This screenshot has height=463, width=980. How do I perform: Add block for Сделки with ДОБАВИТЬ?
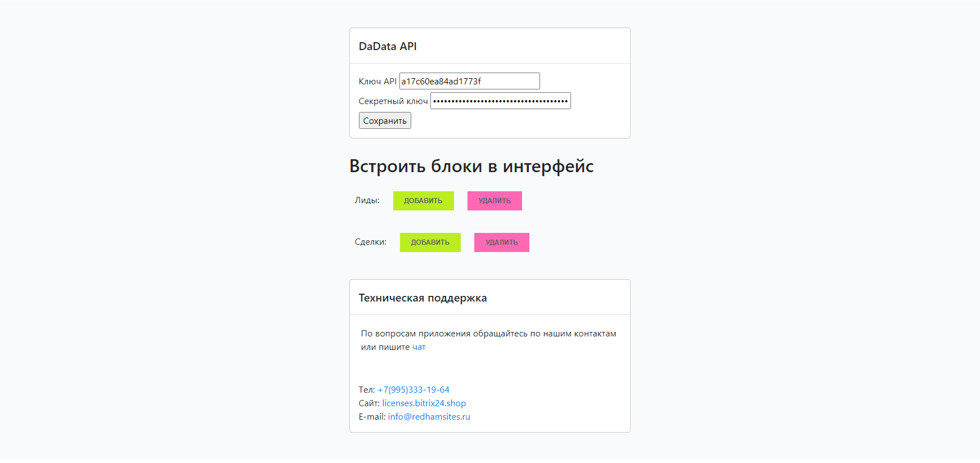[430, 242]
